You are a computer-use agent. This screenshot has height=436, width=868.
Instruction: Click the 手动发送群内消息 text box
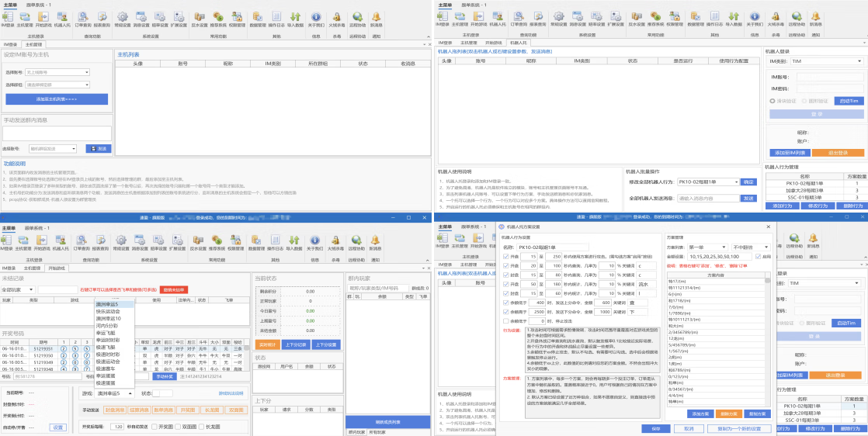pos(56,133)
